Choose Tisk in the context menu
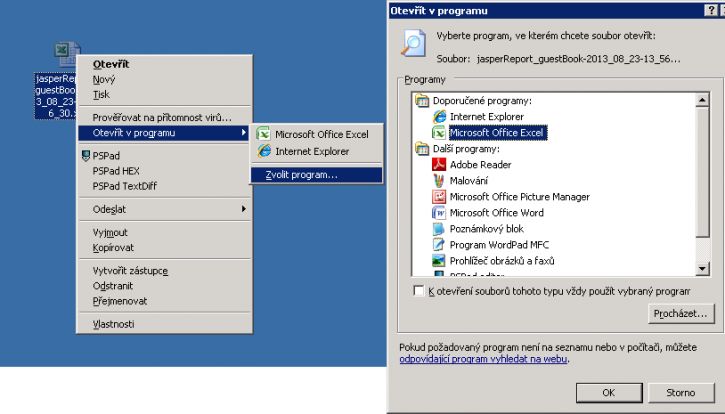 coord(164,94)
